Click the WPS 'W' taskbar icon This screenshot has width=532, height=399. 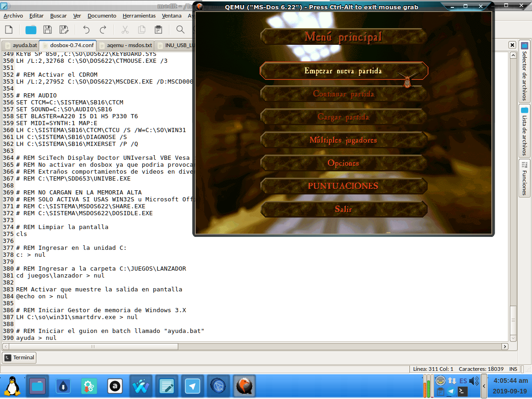click(140, 386)
